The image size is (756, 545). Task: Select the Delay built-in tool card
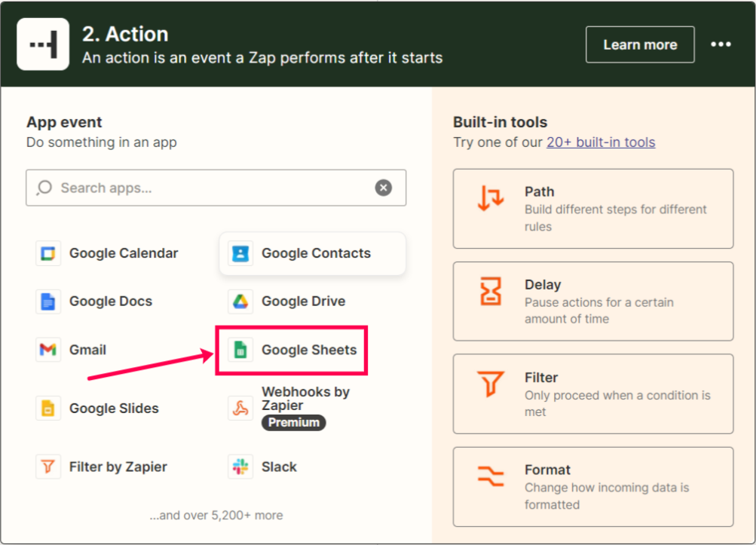(x=593, y=302)
